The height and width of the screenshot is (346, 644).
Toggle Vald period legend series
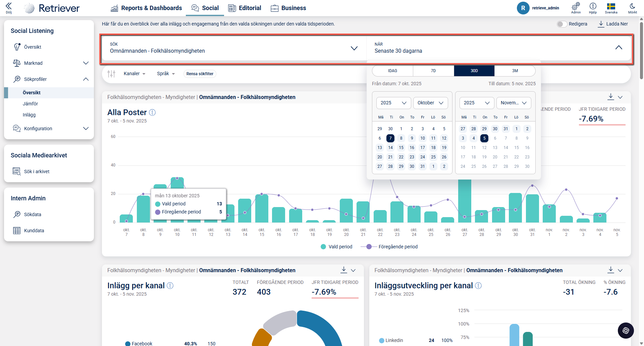336,247
